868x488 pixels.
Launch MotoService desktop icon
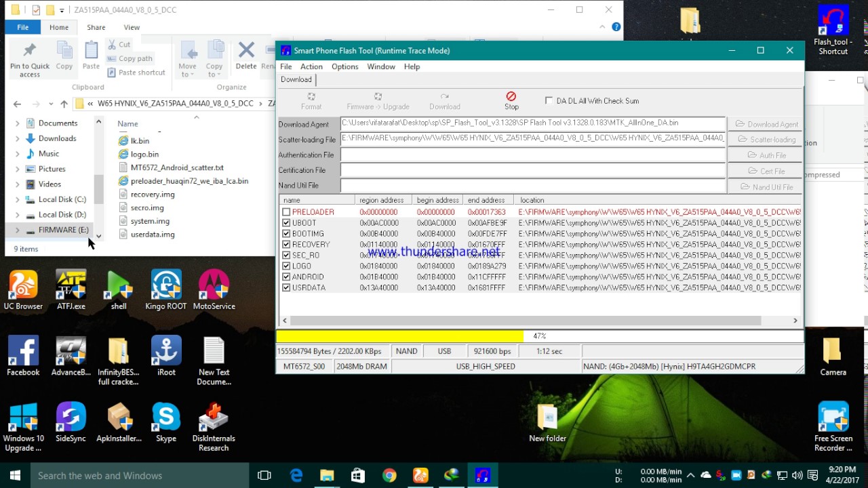click(214, 290)
